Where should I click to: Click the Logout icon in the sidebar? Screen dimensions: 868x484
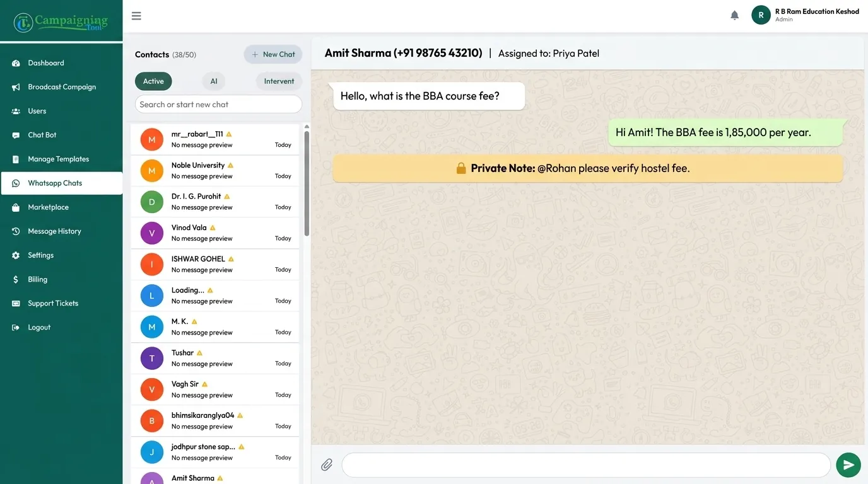[16, 328]
